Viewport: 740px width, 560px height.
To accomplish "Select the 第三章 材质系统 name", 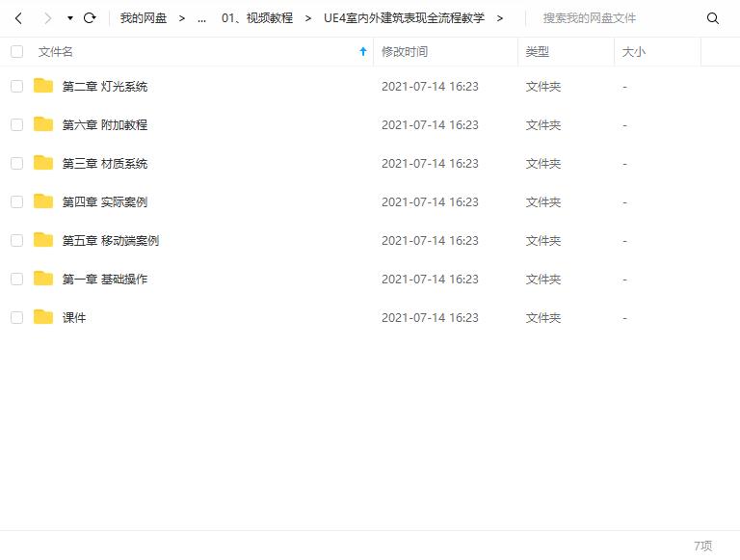I will click(x=105, y=164).
